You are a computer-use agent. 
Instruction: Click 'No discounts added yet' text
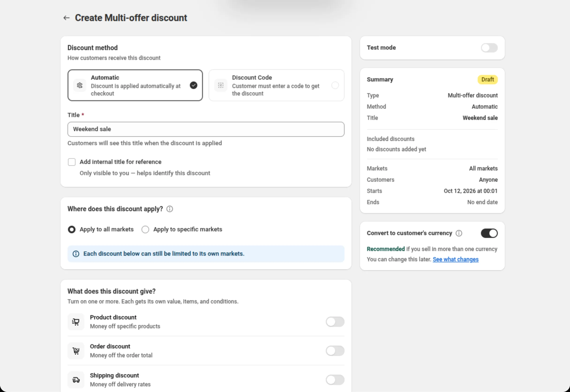(396, 149)
